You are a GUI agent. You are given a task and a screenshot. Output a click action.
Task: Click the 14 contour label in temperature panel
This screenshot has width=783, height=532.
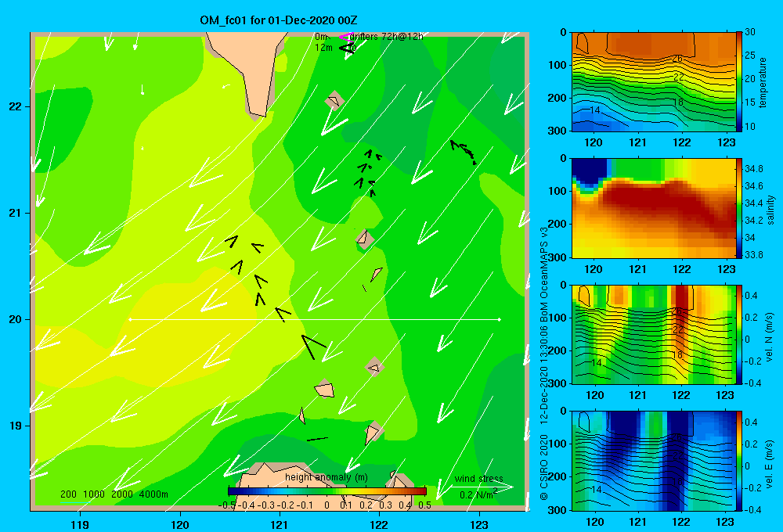click(595, 110)
